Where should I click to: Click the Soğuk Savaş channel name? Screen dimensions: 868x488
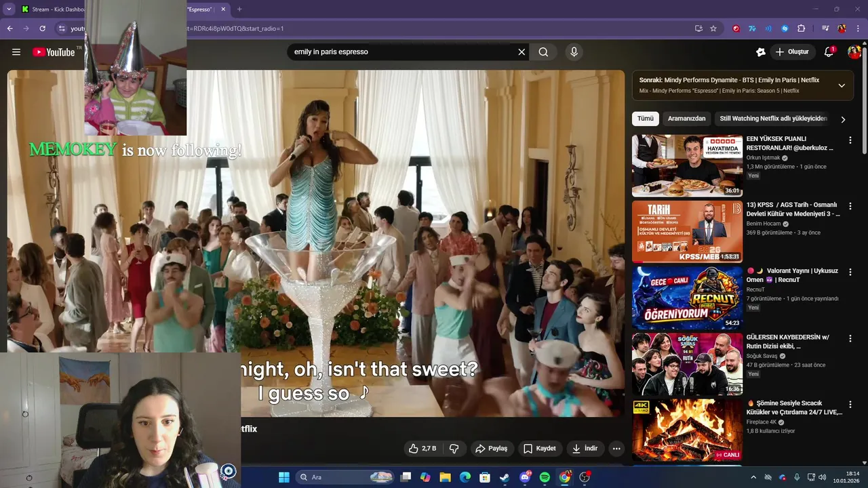(x=762, y=356)
